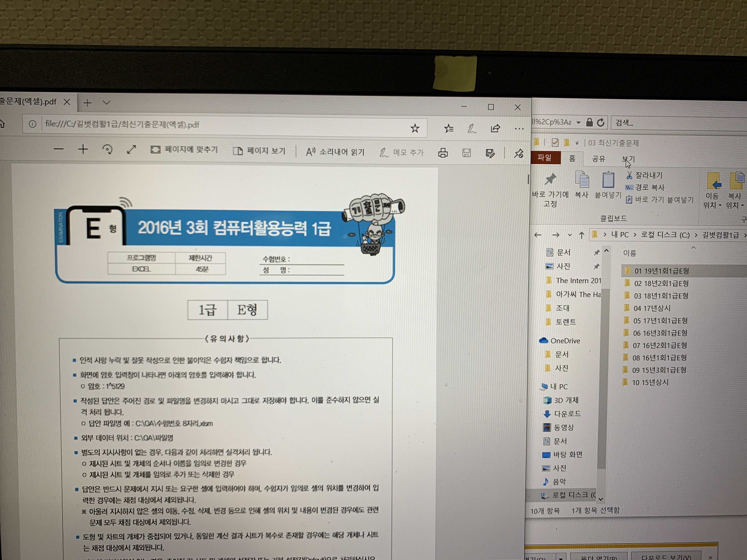Toggle fit to page button
The image size is (747, 560).
[x=184, y=149]
